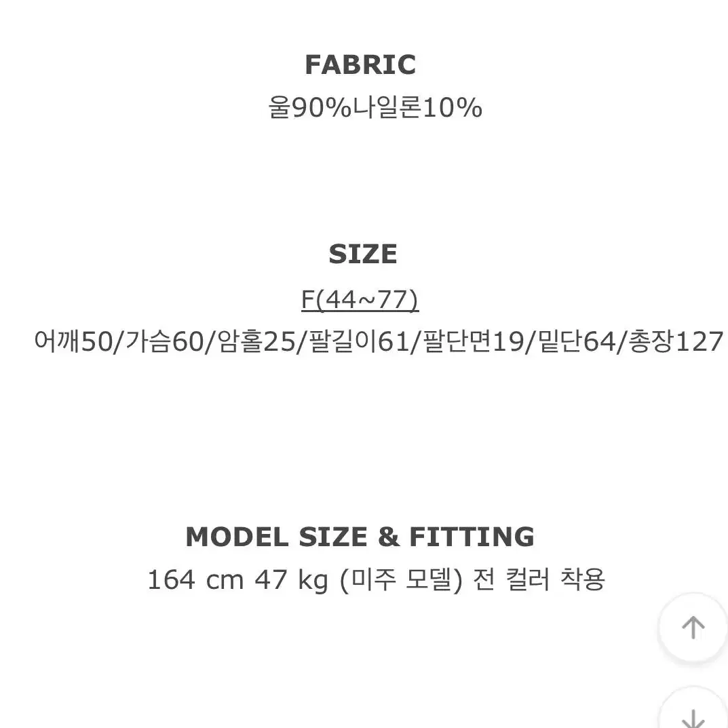Click the 164 cm model height text
The height and width of the screenshot is (728, 728).
[195, 580]
